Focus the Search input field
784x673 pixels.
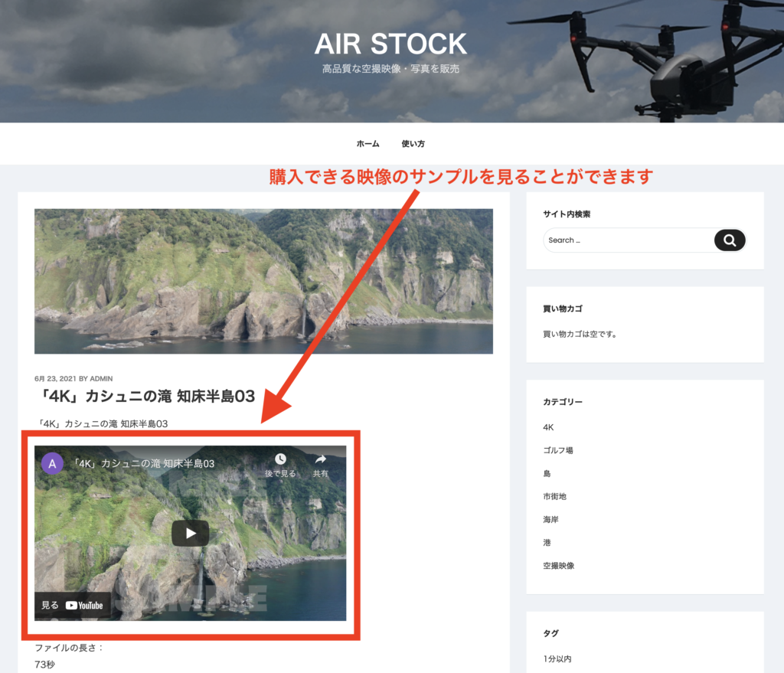tap(629, 240)
